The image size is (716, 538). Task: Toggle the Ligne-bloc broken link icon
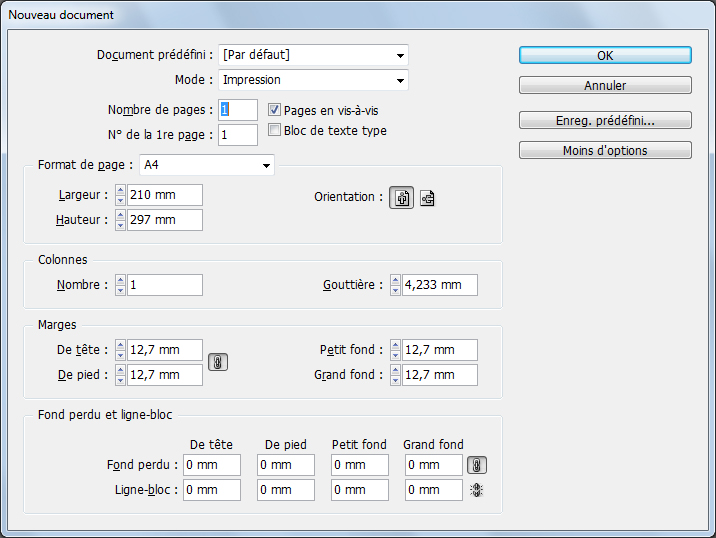pos(476,490)
